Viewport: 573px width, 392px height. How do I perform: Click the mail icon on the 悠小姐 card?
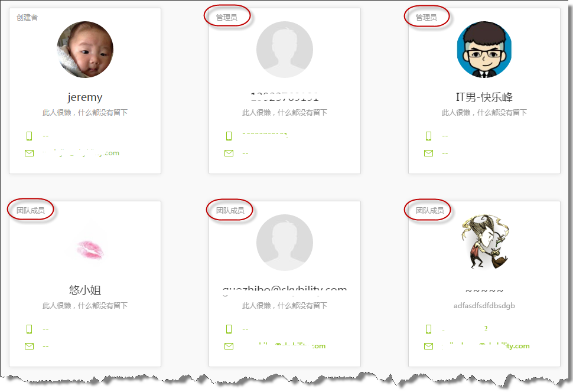tap(29, 346)
